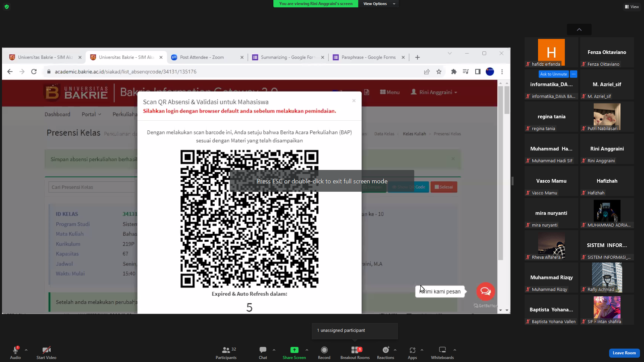
Task: Open tab search chevron in browser
Action: pos(450,53)
